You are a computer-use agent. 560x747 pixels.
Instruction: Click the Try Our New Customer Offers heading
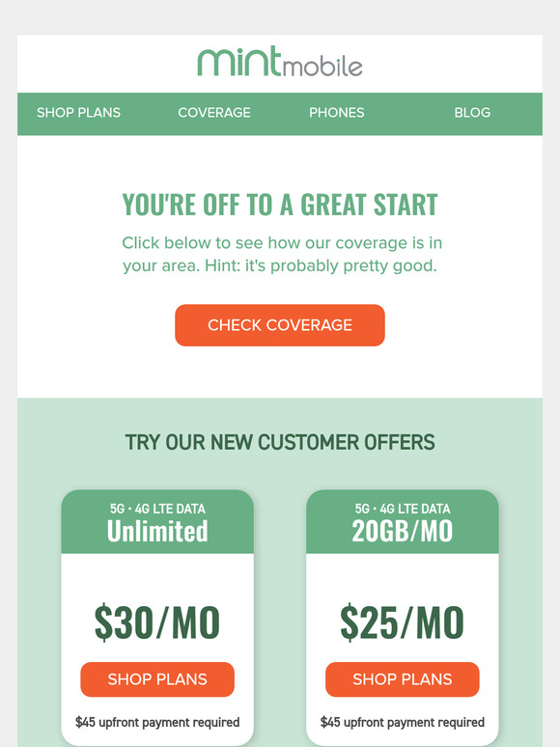[280, 442]
